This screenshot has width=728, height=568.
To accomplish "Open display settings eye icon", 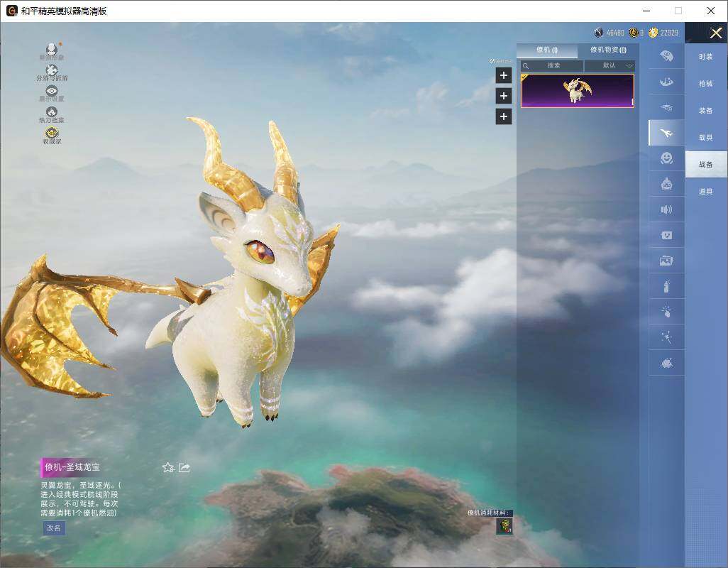I will click(52, 91).
